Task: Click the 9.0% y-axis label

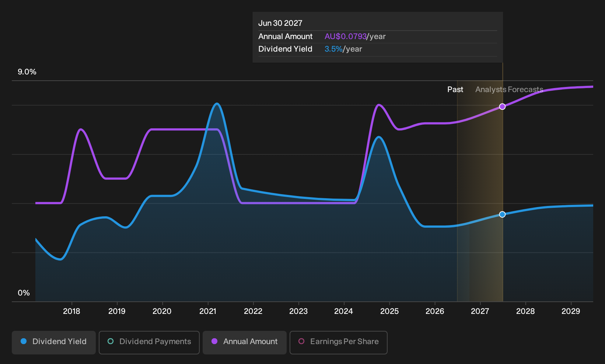Action: 27,72
